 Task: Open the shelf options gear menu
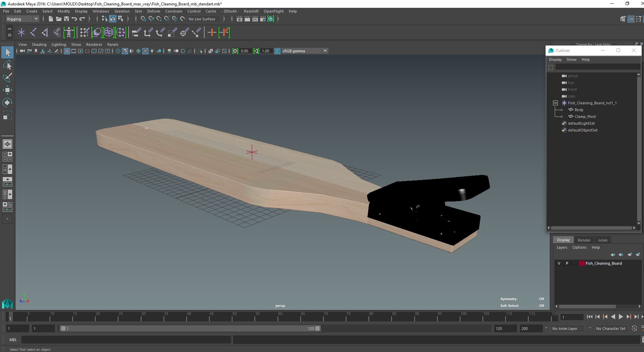[x=10, y=35]
